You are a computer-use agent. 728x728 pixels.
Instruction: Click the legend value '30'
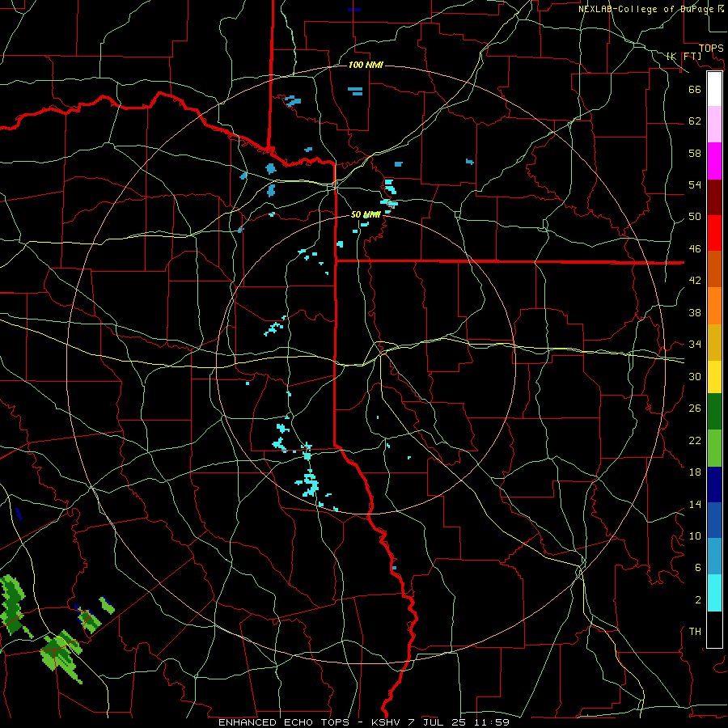click(695, 376)
